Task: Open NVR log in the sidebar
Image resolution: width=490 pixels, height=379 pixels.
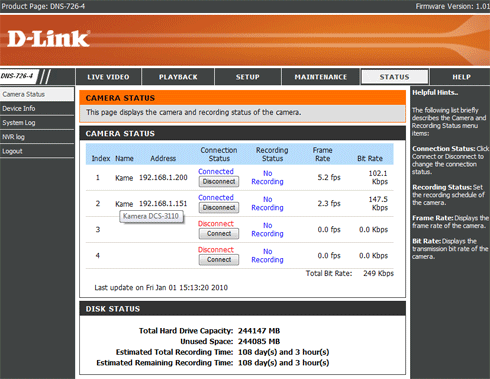Action: click(x=37, y=137)
